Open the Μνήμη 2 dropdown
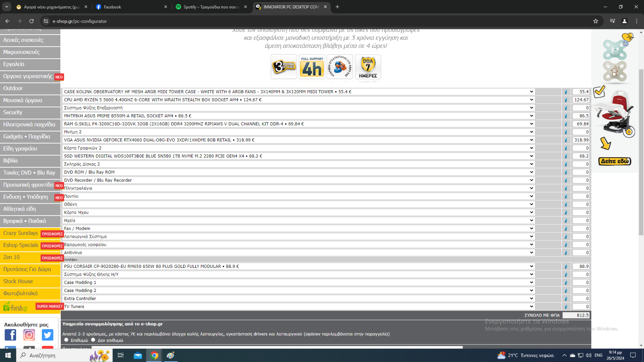This screenshot has height=362, width=644. click(x=298, y=132)
